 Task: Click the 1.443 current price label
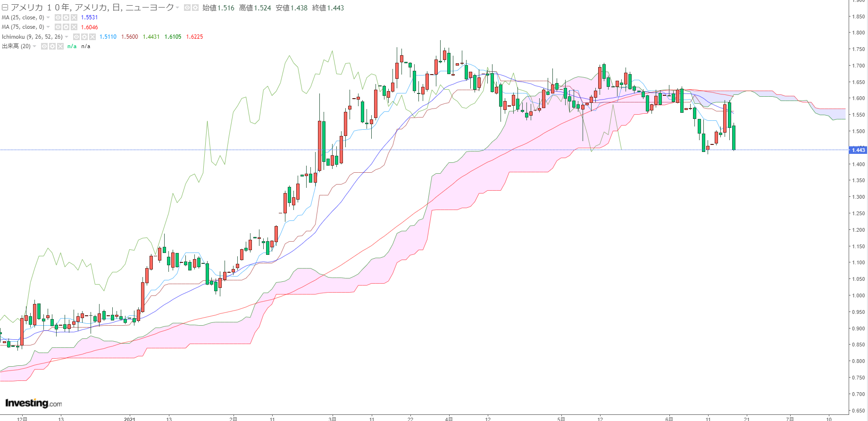858,150
